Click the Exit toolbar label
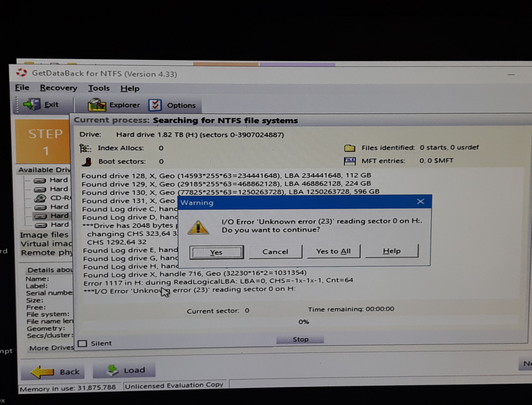Screen dimensions: 532x405 point(51,105)
